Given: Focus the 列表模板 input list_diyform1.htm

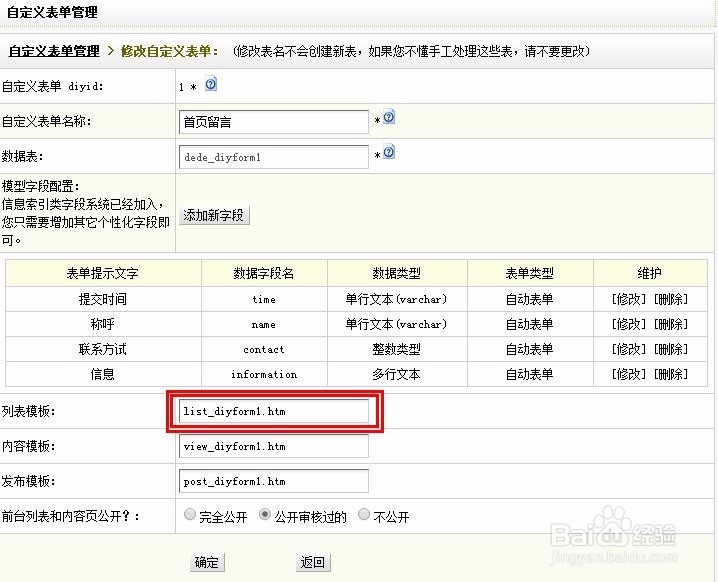Looking at the screenshot, I should click(x=274, y=411).
